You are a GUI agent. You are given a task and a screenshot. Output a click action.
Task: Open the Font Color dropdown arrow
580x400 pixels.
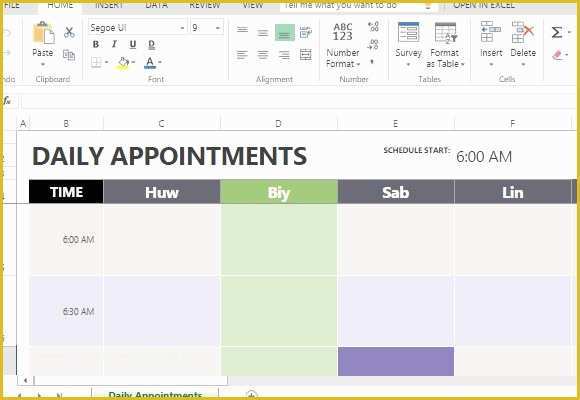(x=160, y=62)
